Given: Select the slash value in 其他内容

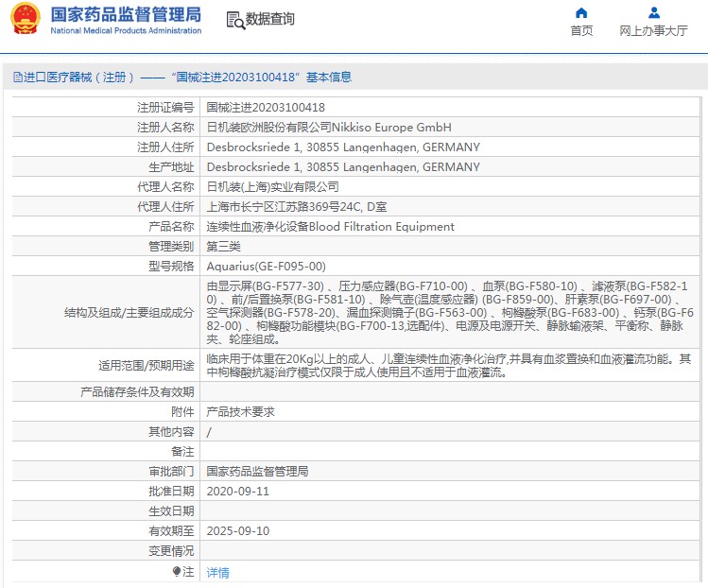Looking at the screenshot, I should tap(209, 432).
